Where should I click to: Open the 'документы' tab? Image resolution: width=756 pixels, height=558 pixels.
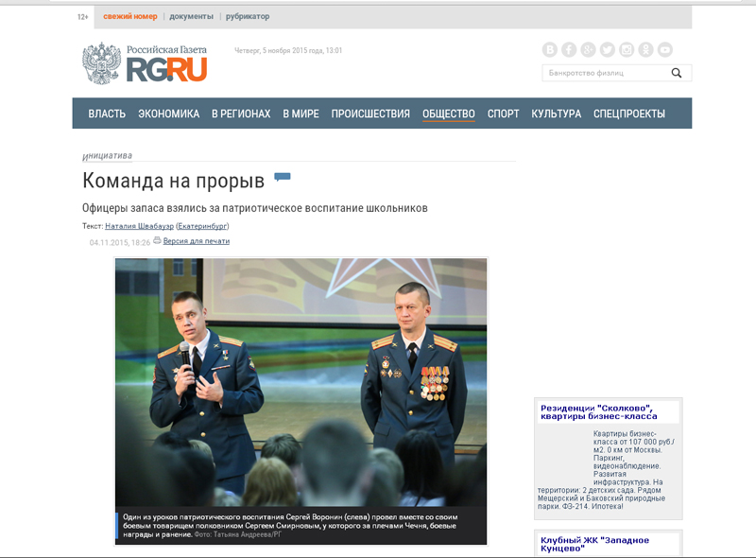click(192, 16)
